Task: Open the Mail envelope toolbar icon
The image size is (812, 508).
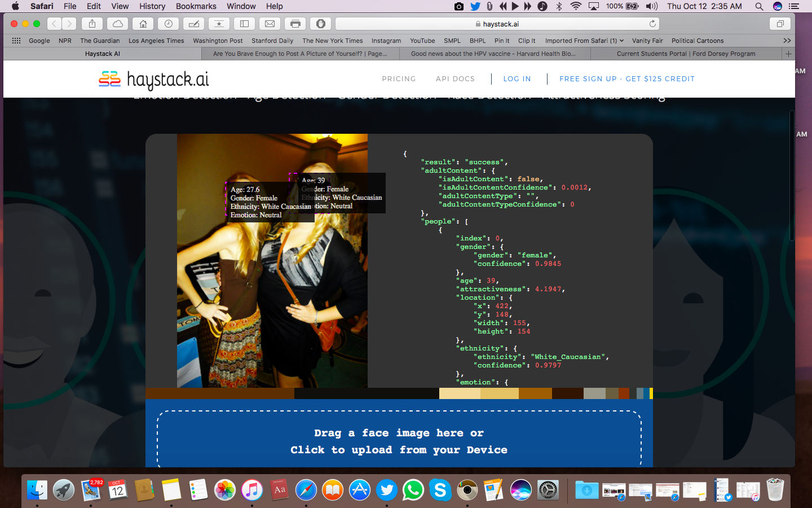Action: pyautogui.click(x=270, y=24)
